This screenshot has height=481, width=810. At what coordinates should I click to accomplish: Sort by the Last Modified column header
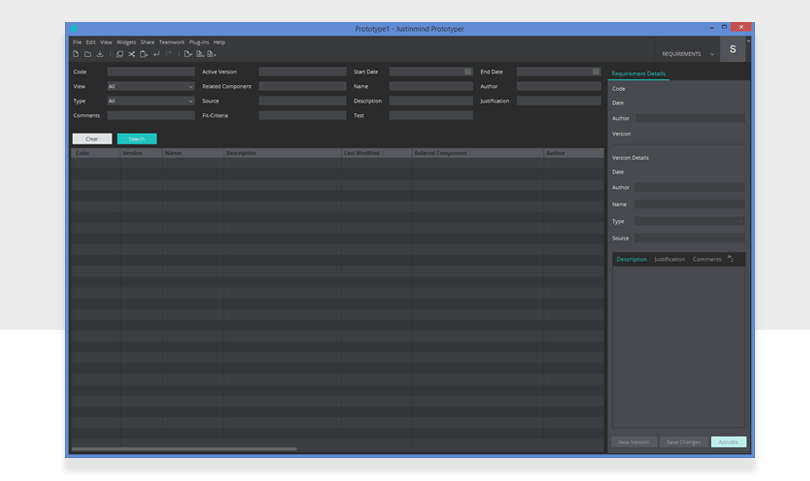point(377,153)
